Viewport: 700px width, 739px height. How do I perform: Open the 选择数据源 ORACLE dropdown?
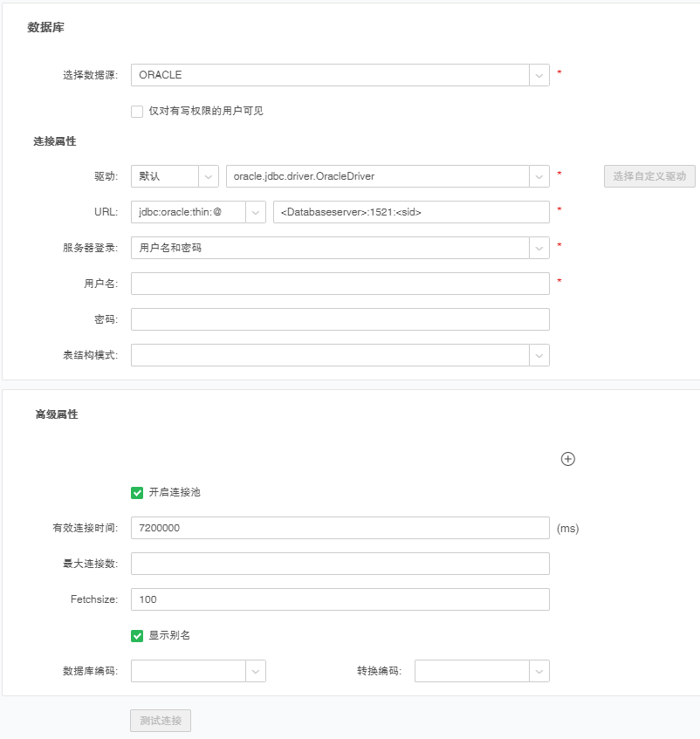pos(539,75)
